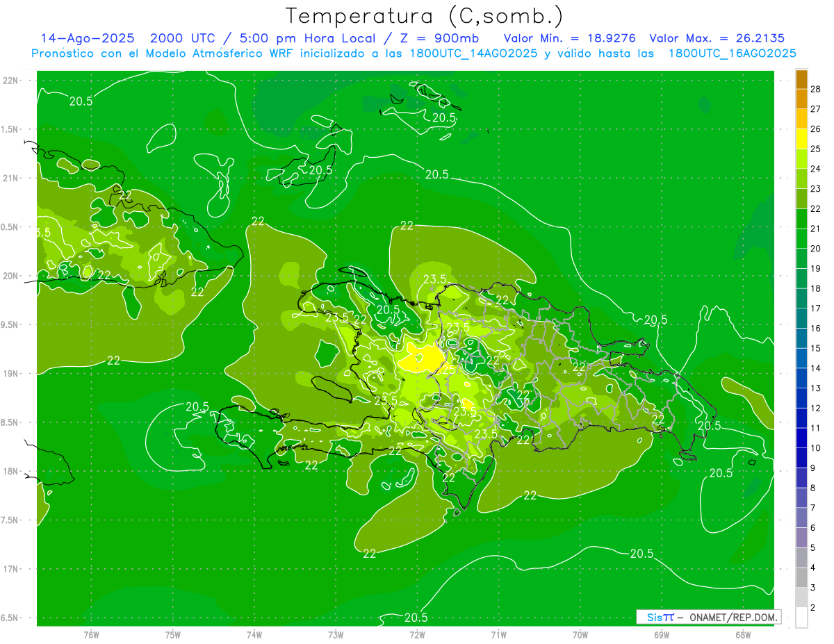Pick the yellow 25–26 colorbar swatch

[801, 139]
